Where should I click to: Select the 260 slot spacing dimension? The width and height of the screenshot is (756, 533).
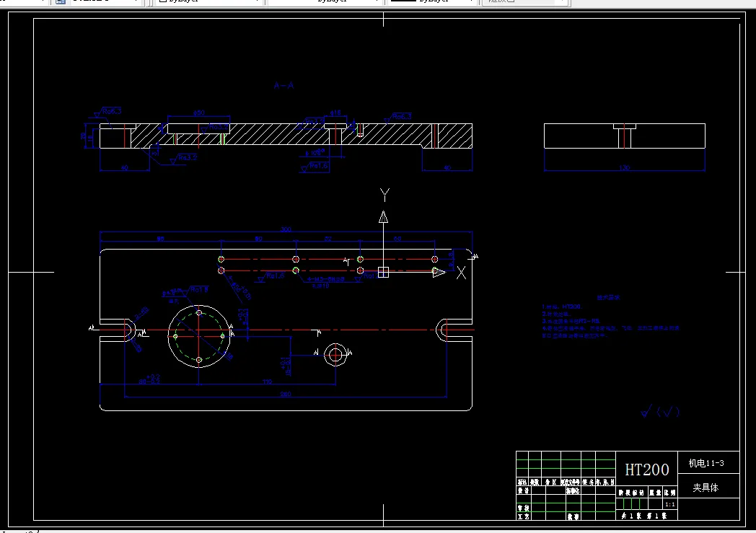(286, 395)
